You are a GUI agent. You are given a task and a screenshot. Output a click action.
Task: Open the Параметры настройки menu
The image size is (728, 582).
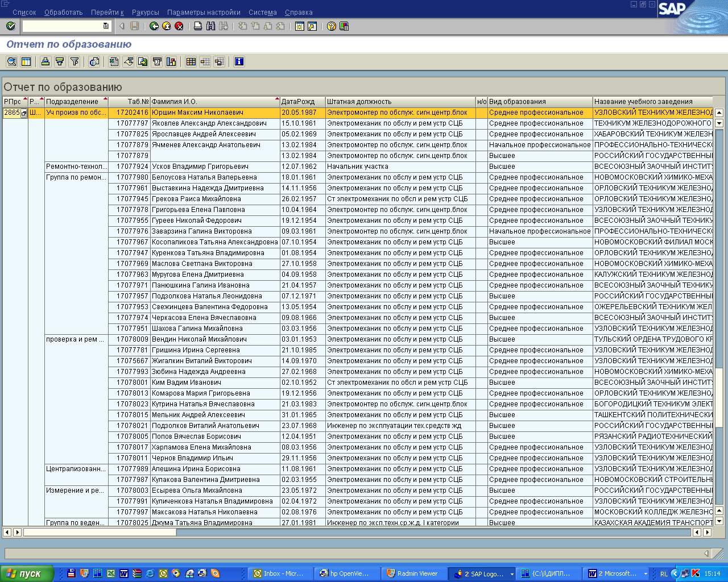pyautogui.click(x=204, y=13)
